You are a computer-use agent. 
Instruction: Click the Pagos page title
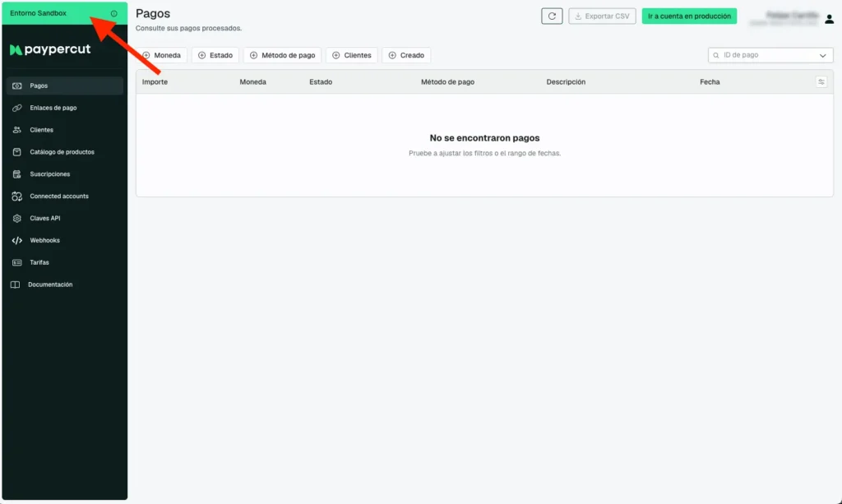(x=153, y=13)
